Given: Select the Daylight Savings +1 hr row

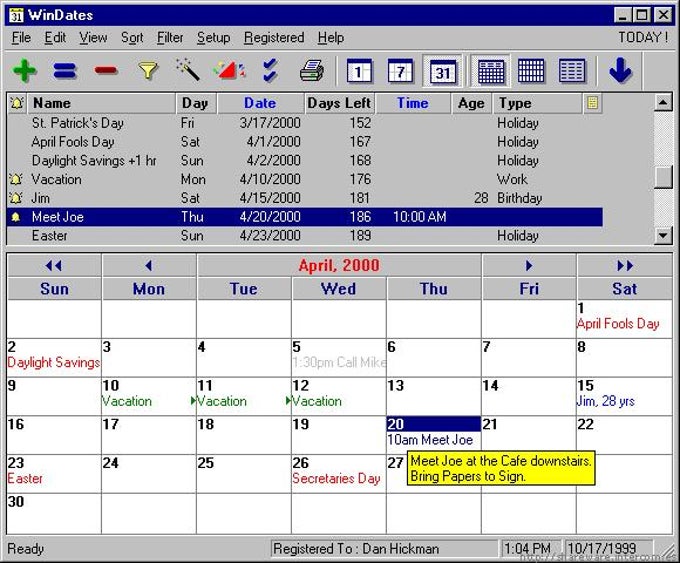Looking at the screenshot, I should pyautogui.click(x=304, y=160).
